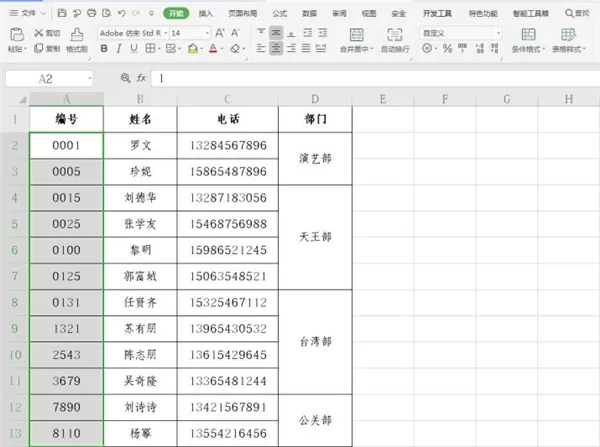Viewport: 600px width, 447px height.
Task: Expand the number format dropdown
Action: [x=498, y=33]
